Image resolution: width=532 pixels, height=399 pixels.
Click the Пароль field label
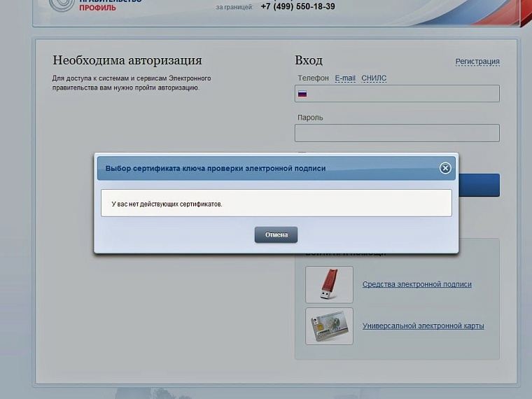coord(310,118)
